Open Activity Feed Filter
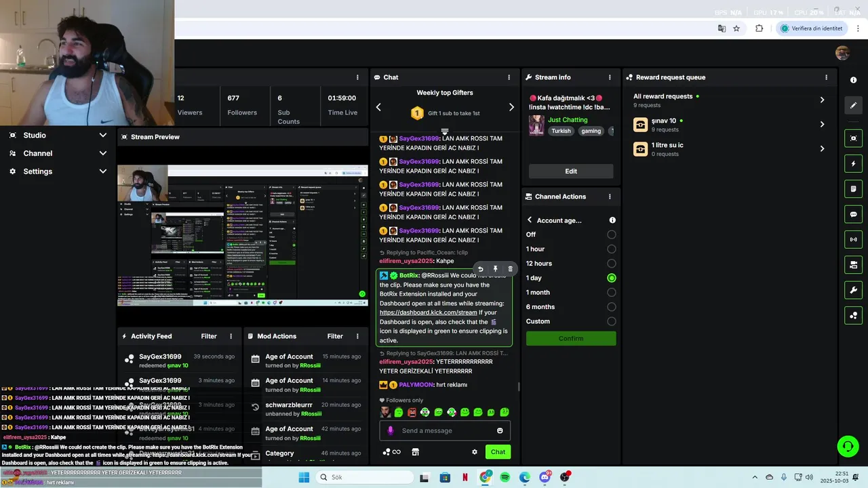Screen dimensions: 868x488 [209, 336]
